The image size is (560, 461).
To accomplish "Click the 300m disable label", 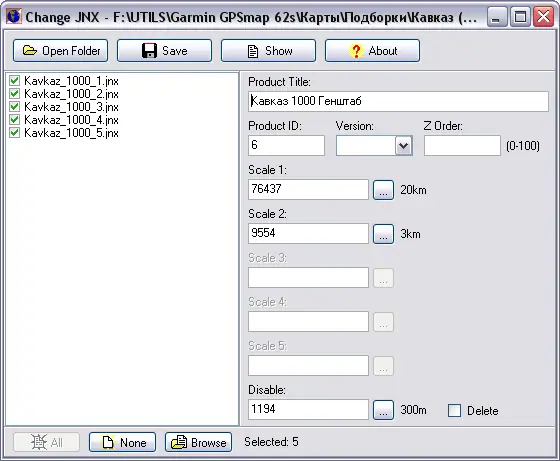I will (413, 410).
